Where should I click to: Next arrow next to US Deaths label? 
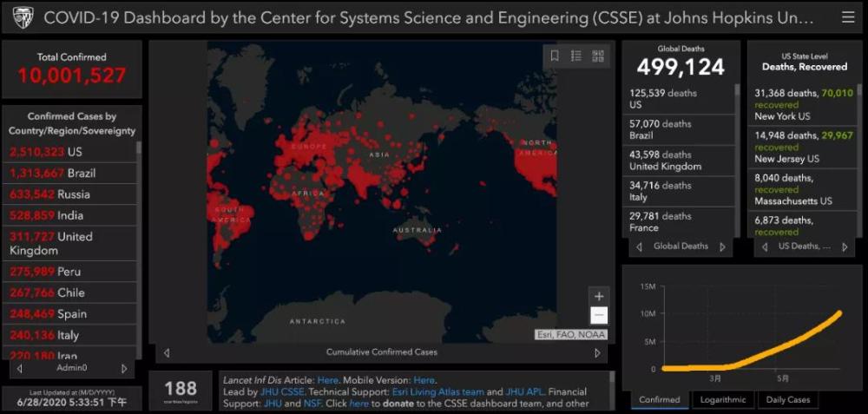845,246
